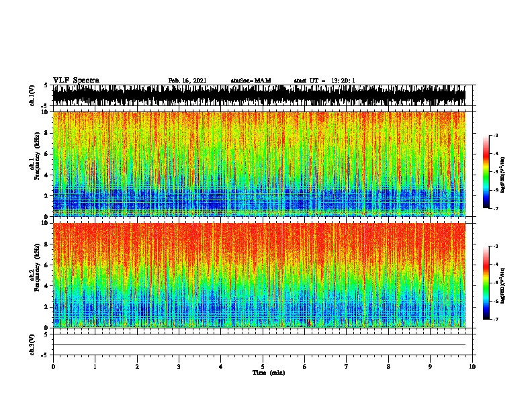
Task: Click time axis tick label '6'
Action: [305, 366]
